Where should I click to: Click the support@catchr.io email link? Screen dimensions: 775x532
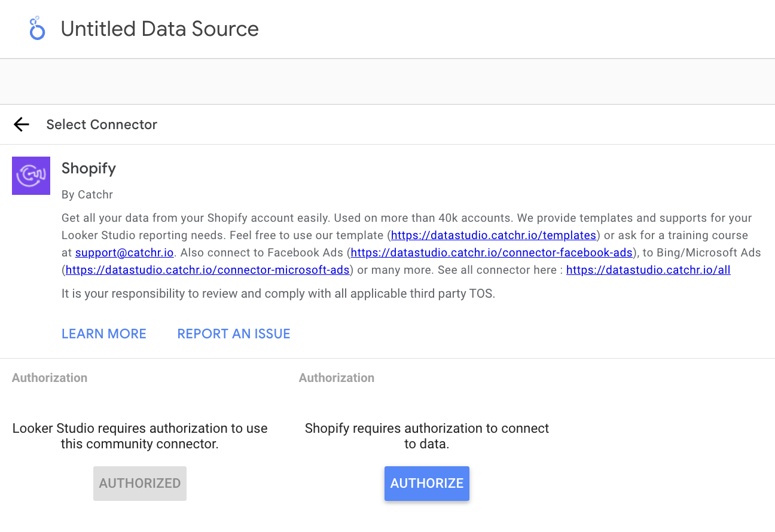124,252
